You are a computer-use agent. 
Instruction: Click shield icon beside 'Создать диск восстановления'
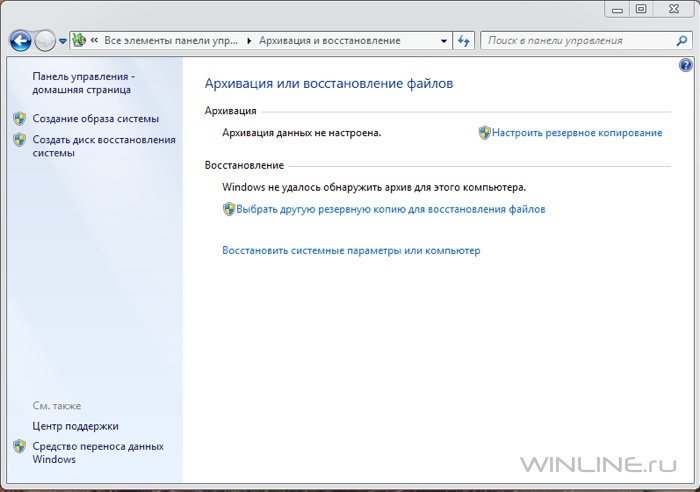click(19, 140)
